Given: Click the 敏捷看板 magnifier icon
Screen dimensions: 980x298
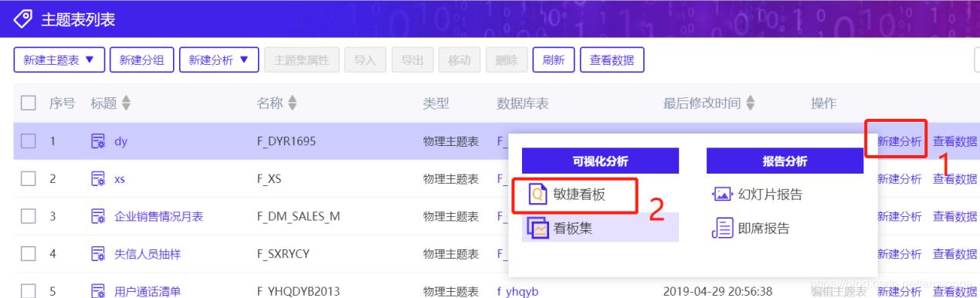Looking at the screenshot, I should tap(538, 195).
